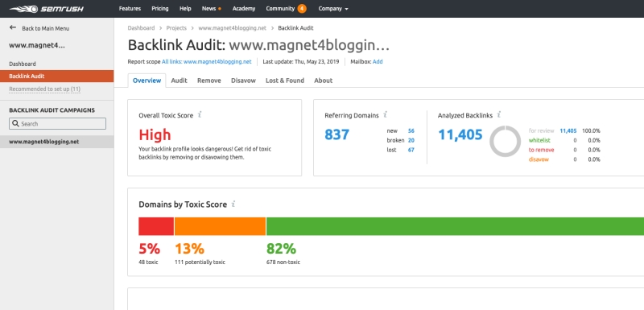The width and height of the screenshot is (644, 310).
Task: Switch to the About tab
Action: coord(324,81)
